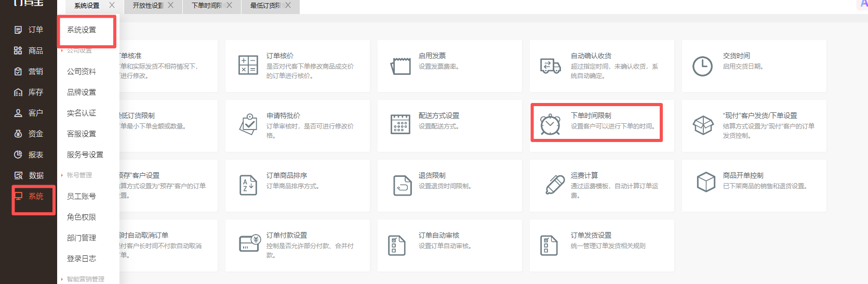Open the 订单付款设置 setting title
Screen dimensions: 868x284
(287, 235)
